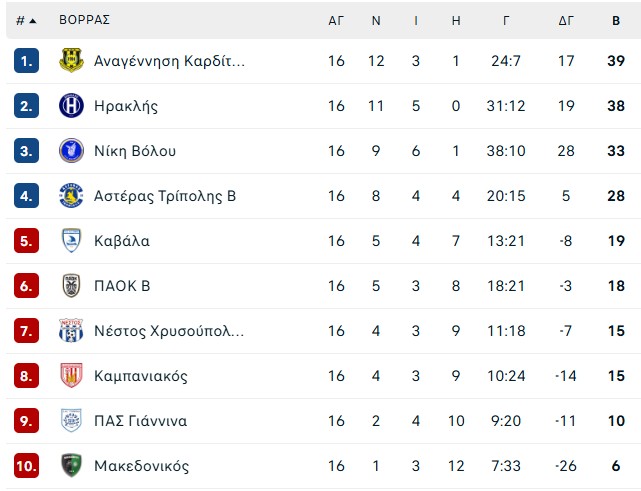Click the Καμπανιακός team crest

72,376
